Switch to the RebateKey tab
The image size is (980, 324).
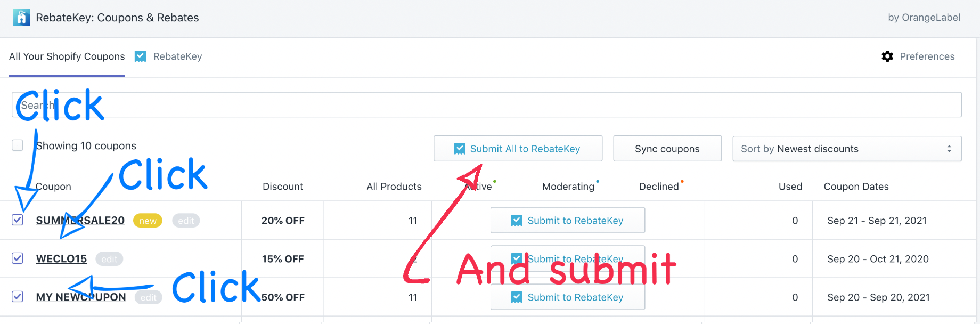(x=177, y=56)
